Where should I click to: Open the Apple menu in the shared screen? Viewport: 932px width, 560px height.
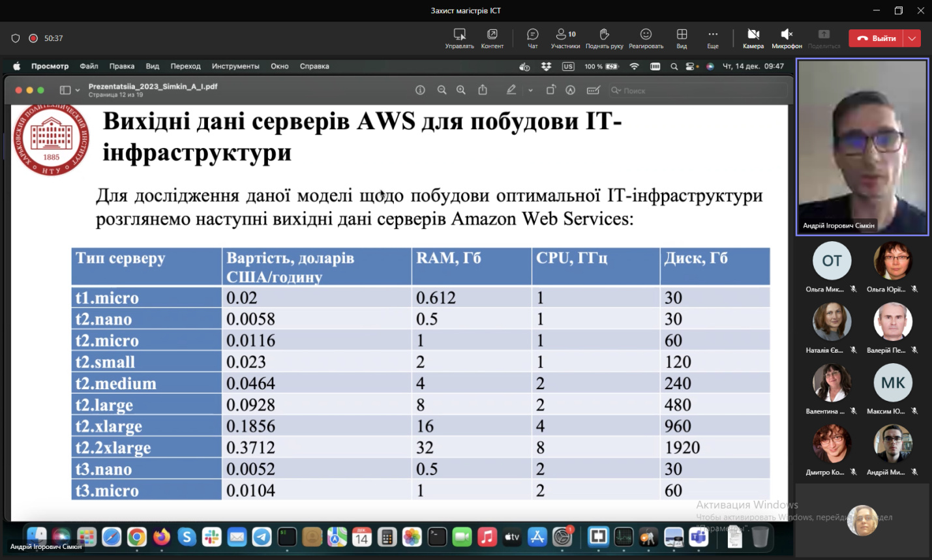click(x=17, y=66)
